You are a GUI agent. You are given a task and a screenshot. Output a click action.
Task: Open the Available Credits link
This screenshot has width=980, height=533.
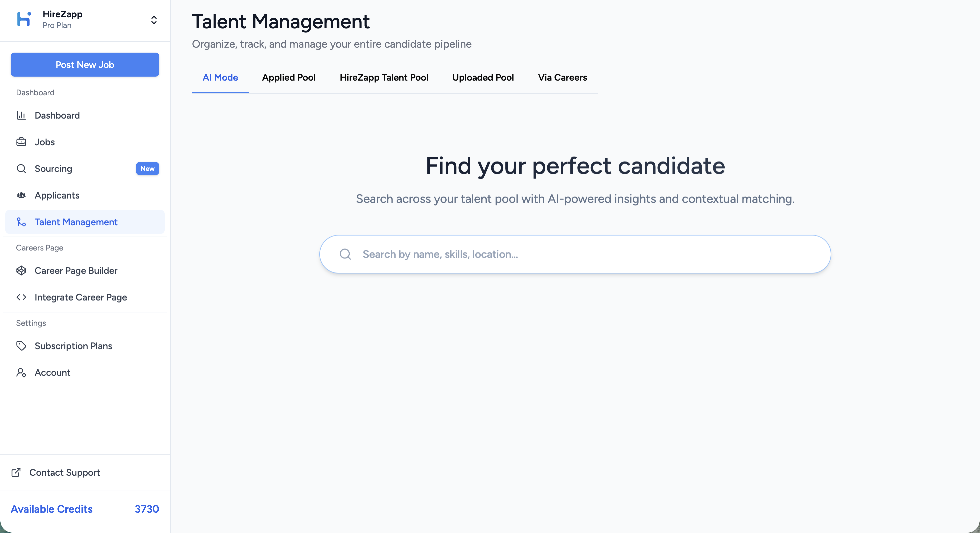pyautogui.click(x=52, y=509)
